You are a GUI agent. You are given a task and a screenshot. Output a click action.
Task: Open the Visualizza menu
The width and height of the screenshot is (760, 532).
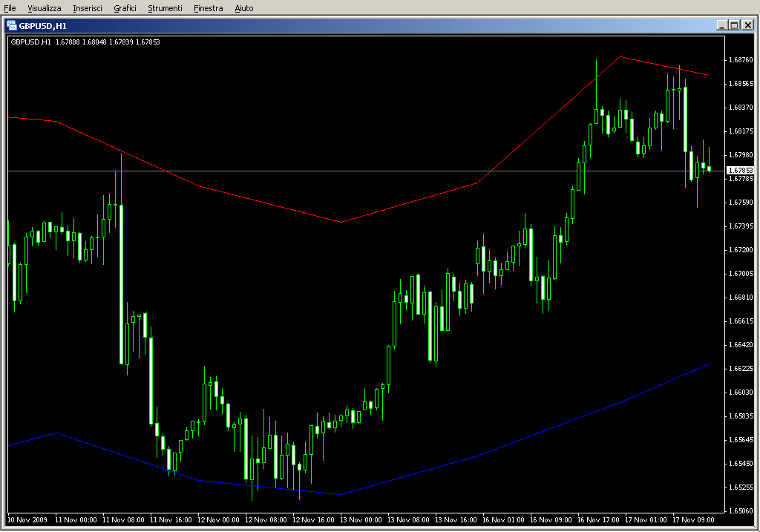tap(44, 8)
